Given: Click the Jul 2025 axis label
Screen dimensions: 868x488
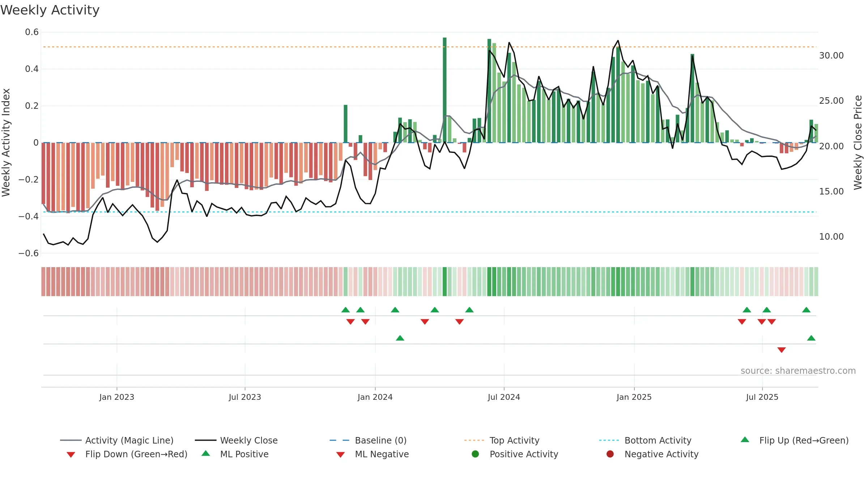Looking at the screenshot, I should 762,397.
